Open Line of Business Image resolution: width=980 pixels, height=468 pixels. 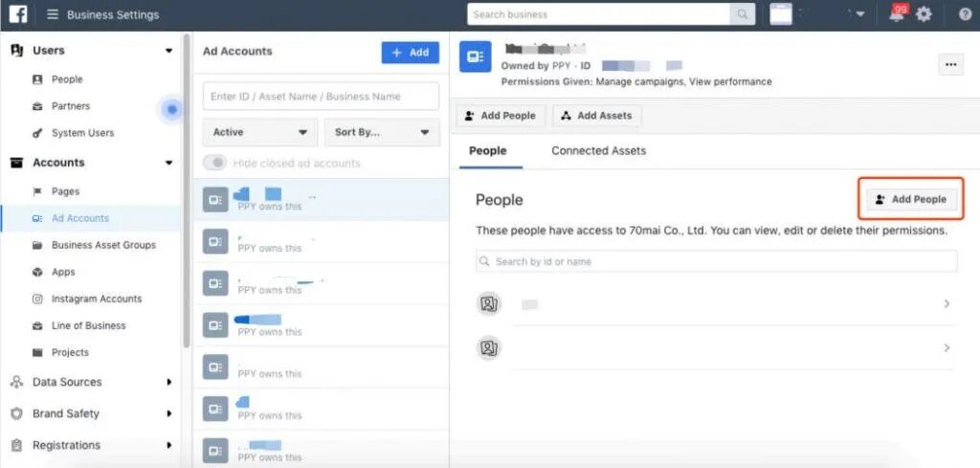[88, 325]
